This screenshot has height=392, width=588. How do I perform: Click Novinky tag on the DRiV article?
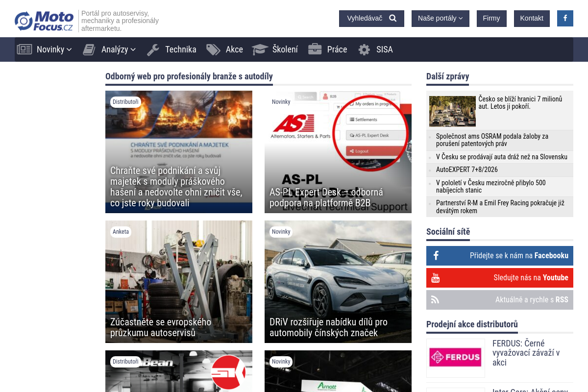(281, 232)
